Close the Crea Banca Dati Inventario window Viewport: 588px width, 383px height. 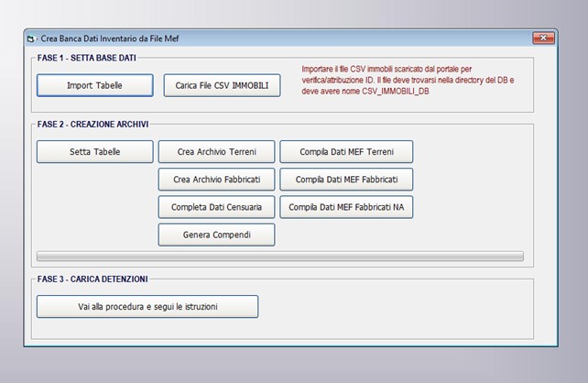(x=543, y=38)
